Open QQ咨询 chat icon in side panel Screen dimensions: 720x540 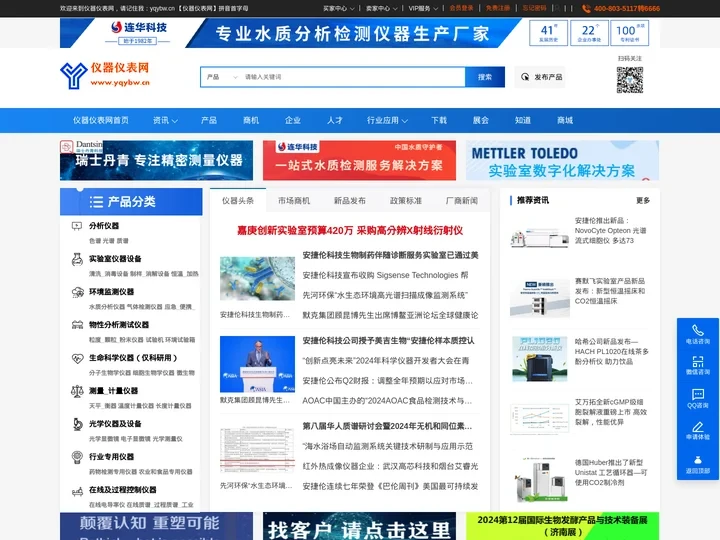698,394
